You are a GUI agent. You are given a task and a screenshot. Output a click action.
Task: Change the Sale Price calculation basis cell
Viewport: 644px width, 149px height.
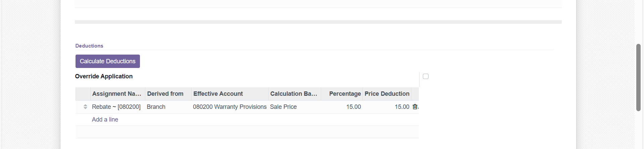coord(284,107)
